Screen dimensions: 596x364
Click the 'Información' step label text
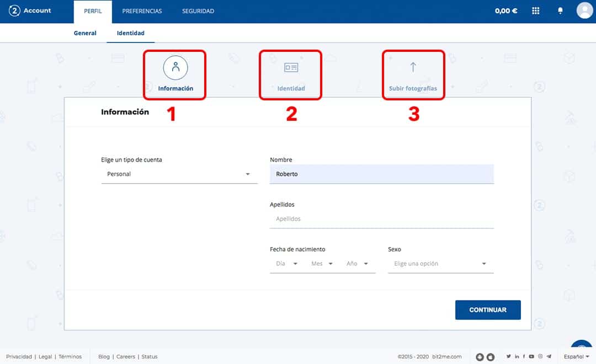pos(175,89)
